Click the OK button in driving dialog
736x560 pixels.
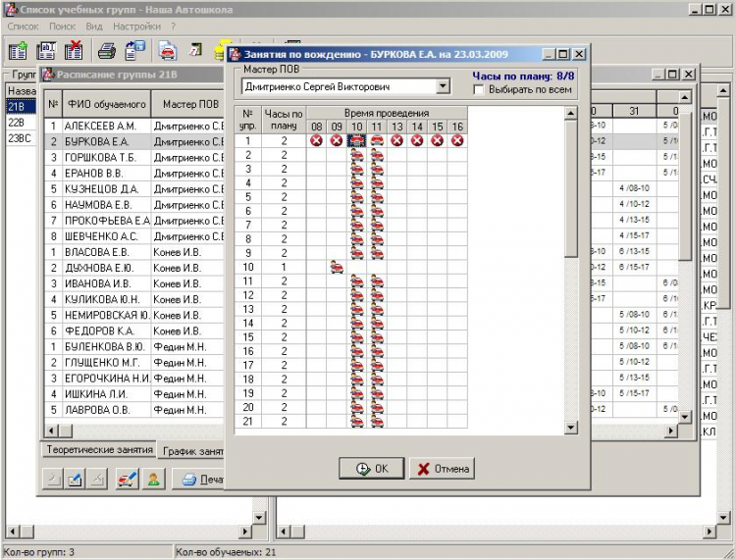[371, 469]
